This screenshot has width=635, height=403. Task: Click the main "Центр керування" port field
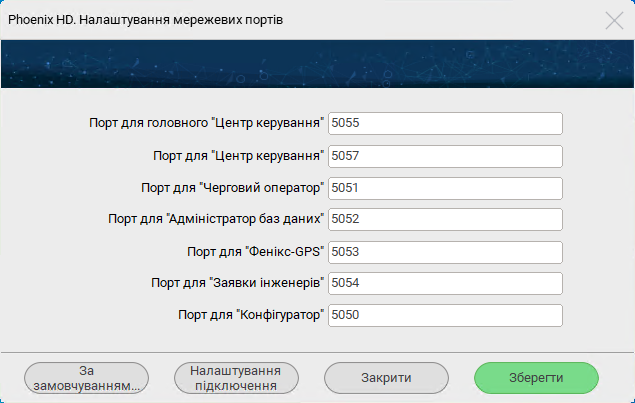[x=445, y=123]
